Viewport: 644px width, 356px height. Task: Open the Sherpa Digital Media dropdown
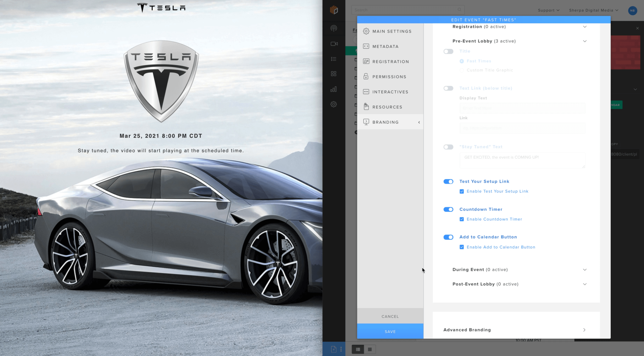point(594,10)
